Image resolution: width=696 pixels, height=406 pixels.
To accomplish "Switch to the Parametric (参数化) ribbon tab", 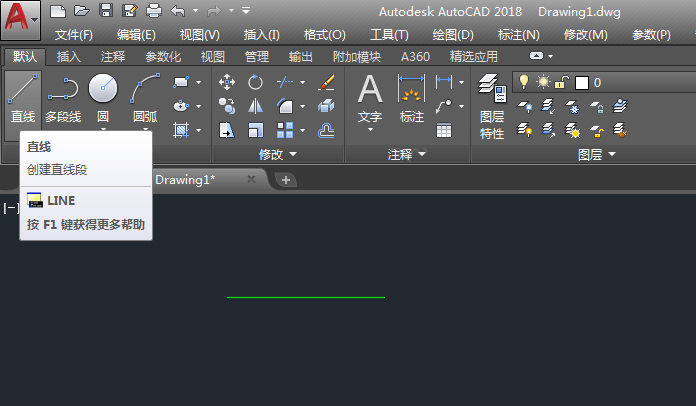I will pos(163,56).
